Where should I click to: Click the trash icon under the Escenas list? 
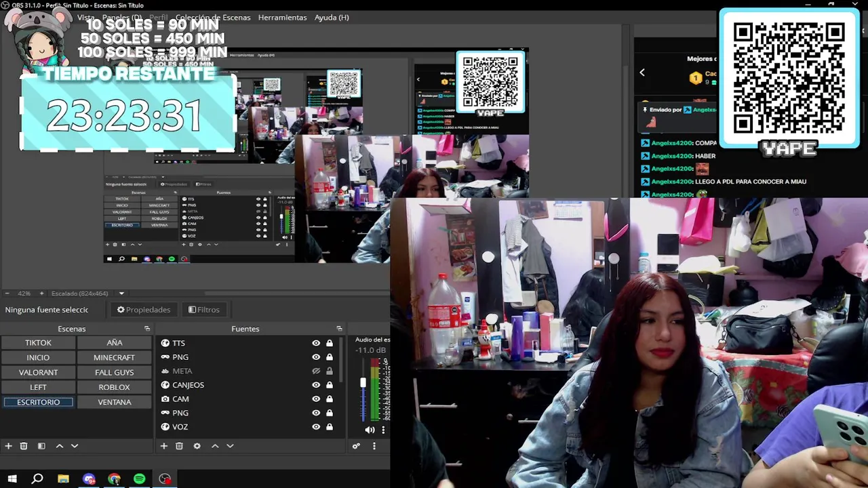pyautogui.click(x=24, y=446)
